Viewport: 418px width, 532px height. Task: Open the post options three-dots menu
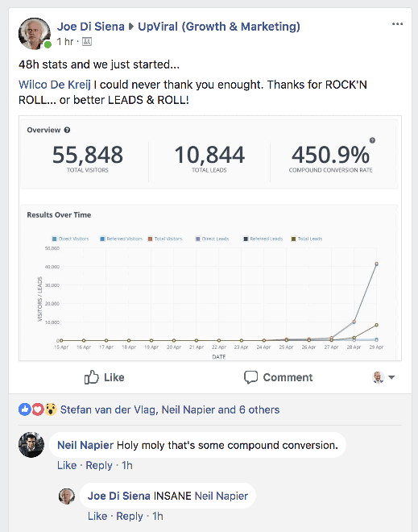tap(397, 24)
